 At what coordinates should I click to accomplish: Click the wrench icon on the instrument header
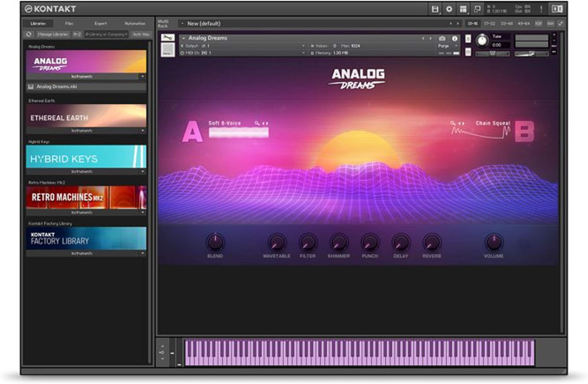tap(167, 38)
